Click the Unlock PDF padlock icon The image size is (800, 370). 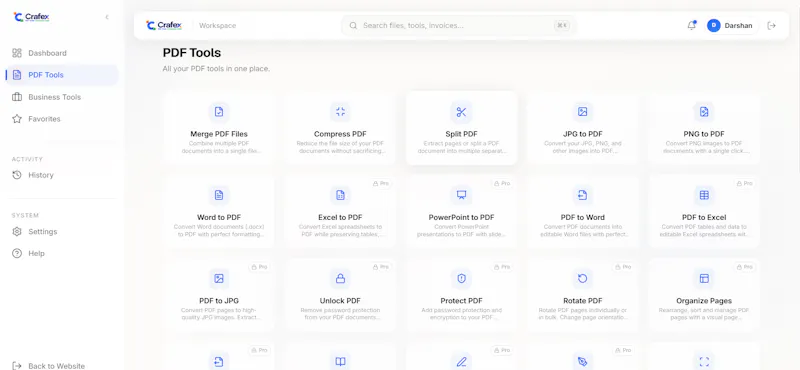point(340,279)
